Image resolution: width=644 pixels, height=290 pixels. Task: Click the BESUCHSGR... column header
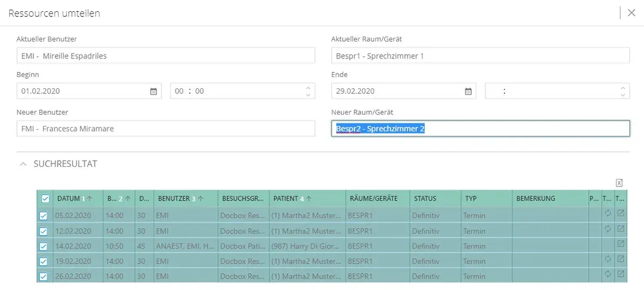tap(244, 198)
